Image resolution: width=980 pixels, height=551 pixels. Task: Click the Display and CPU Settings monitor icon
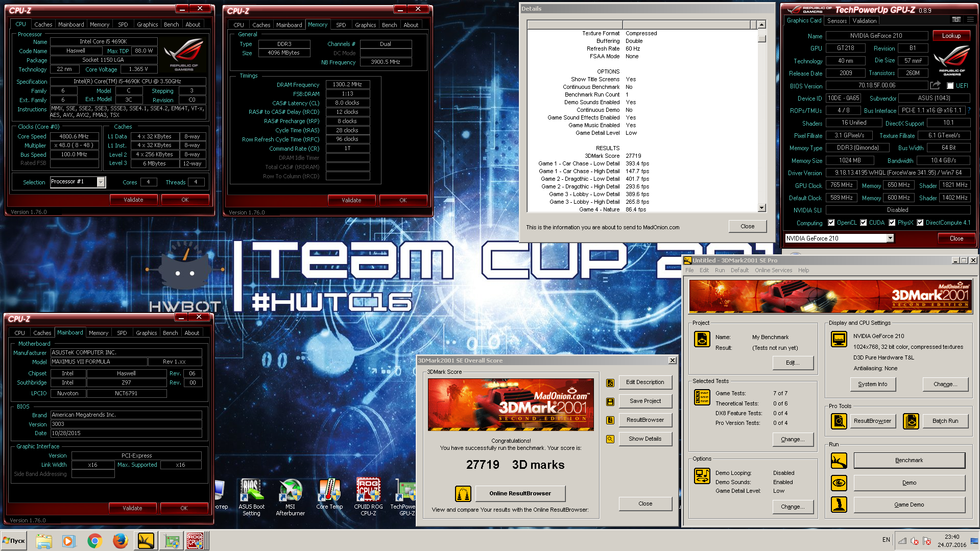pos(839,339)
